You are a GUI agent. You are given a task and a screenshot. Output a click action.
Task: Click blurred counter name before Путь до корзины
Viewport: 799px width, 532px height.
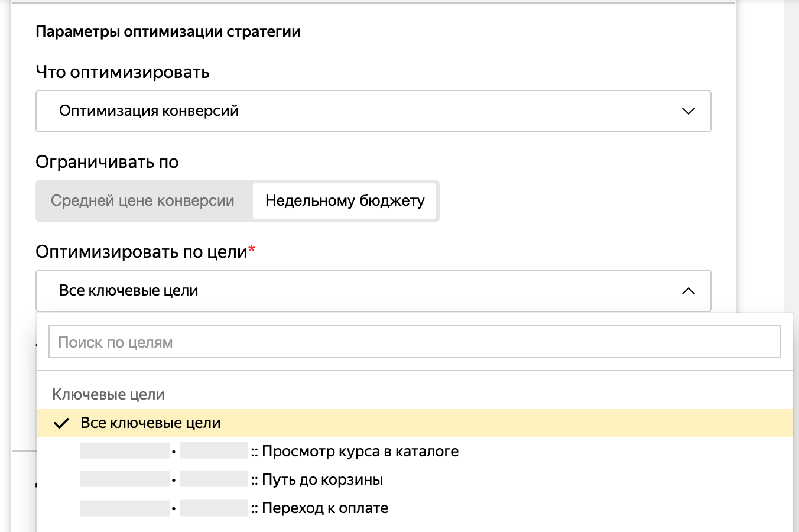[125, 479]
